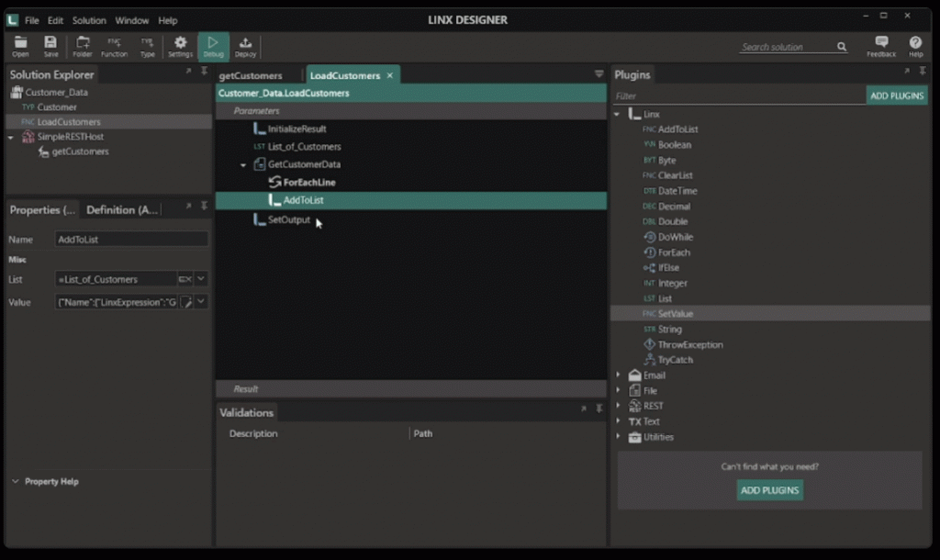Screen dimensions: 940x560
Task: Expand the File plugin group
Action: [618, 390]
